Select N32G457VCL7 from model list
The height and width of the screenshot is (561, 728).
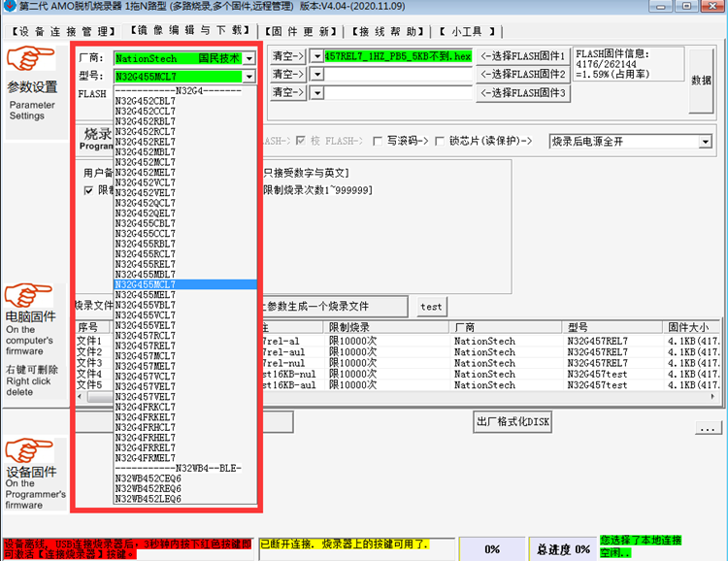pyautogui.click(x=184, y=377)
